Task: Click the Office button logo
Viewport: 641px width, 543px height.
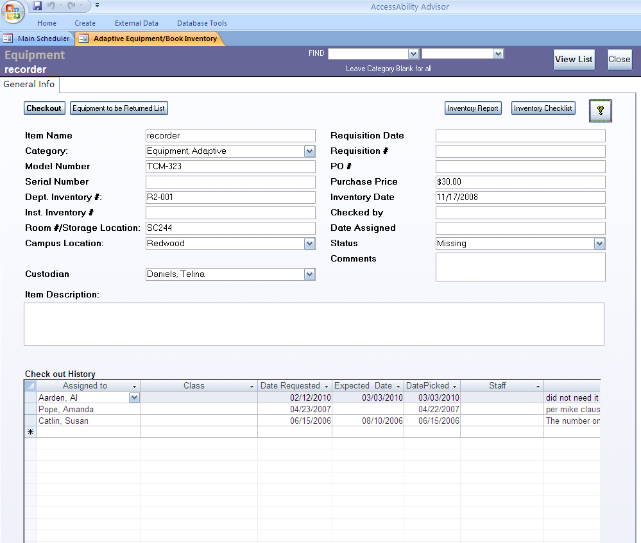Action: pyautogui.click(x=14, y=10)
